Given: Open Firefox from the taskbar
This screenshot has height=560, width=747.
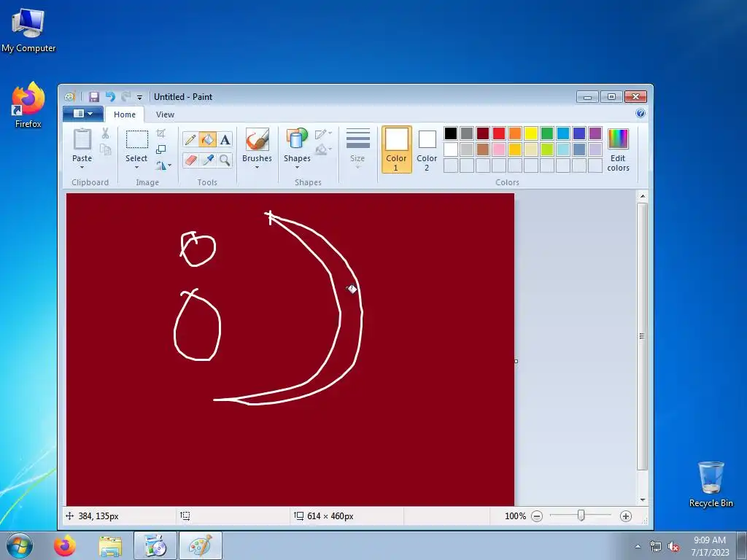Looking at the screenshot, I should click(65, 545).
